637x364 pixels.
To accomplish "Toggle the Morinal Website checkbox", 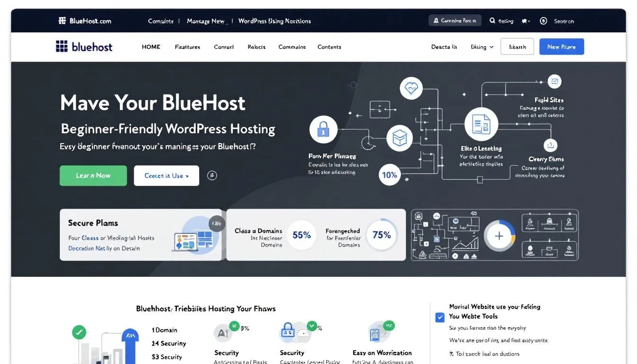I will tap(440, 317).
